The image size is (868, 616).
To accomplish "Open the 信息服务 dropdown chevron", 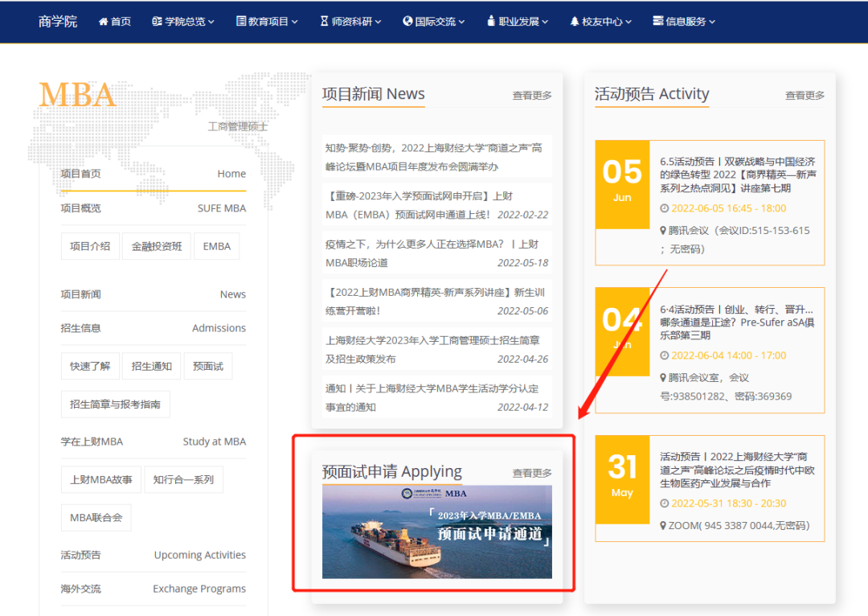I will pyautogui.click(x=712, y=23).
